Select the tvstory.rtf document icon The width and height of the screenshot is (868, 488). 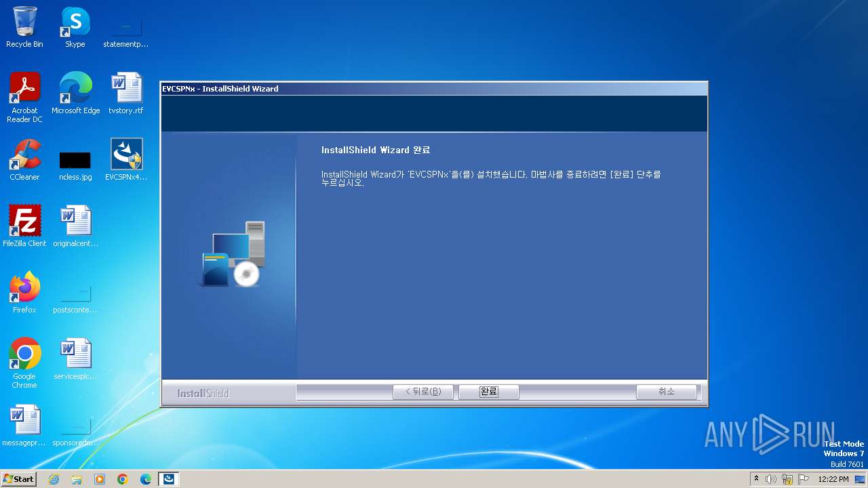[x=126, y=94]
